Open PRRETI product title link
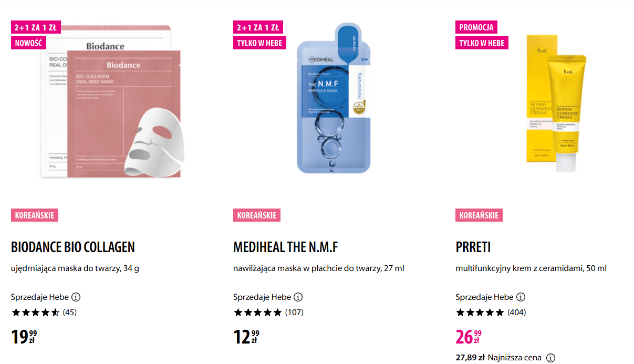This screenshot has width=634, height=364. click(x=473, y=247)
